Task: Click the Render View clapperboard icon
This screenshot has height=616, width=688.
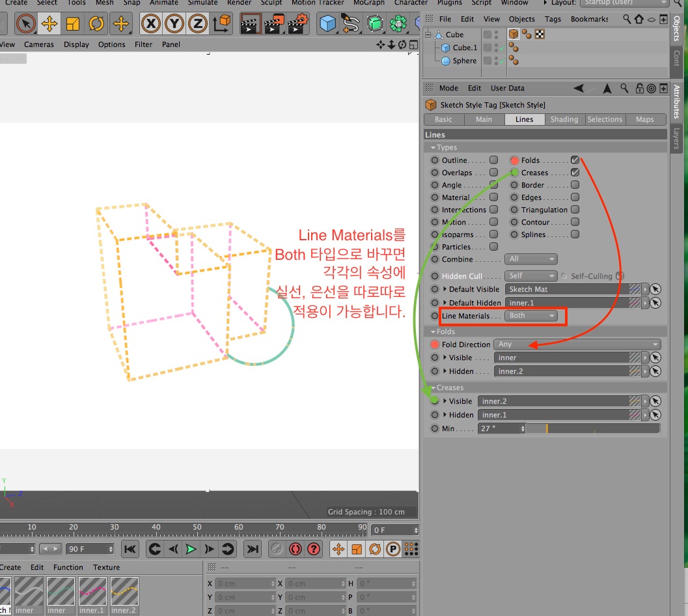Action: (x=251, y=25)
